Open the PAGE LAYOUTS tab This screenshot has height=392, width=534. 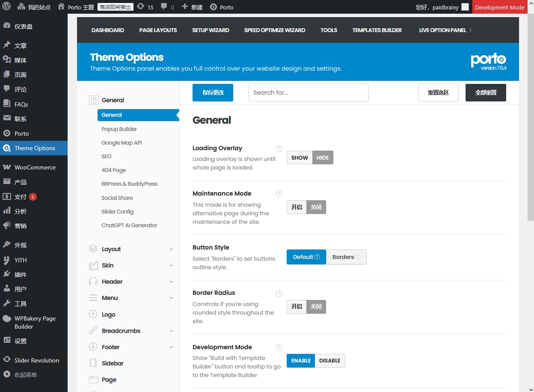(x=158, y=30)
